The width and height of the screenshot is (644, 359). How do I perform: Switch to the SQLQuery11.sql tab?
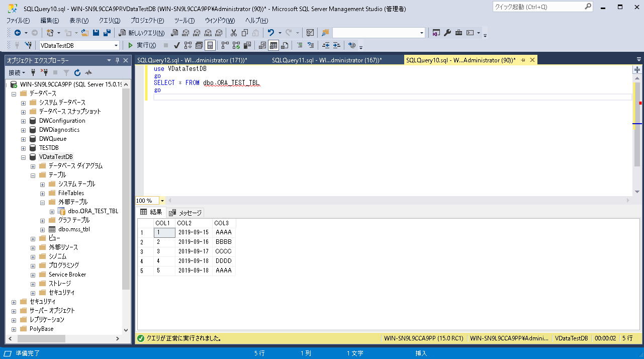point(326,60)
